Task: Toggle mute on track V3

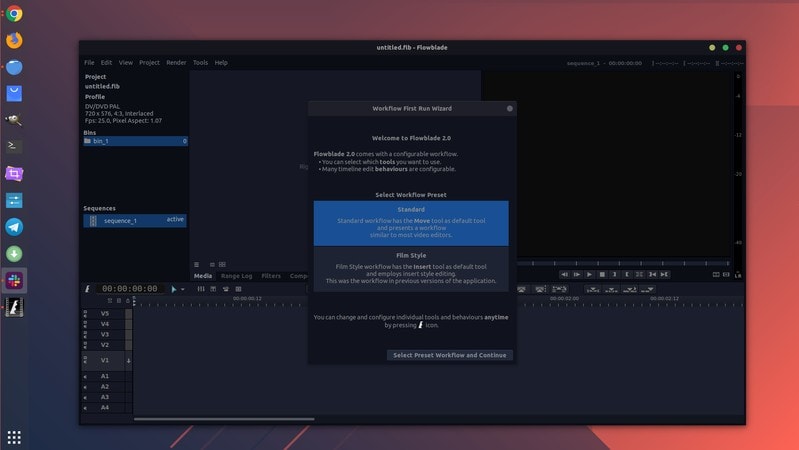Action: coord(85,334)
